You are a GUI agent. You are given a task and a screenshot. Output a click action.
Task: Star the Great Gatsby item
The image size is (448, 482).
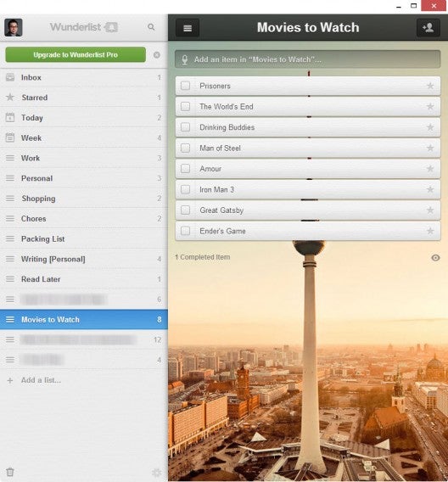coord(430,210)
